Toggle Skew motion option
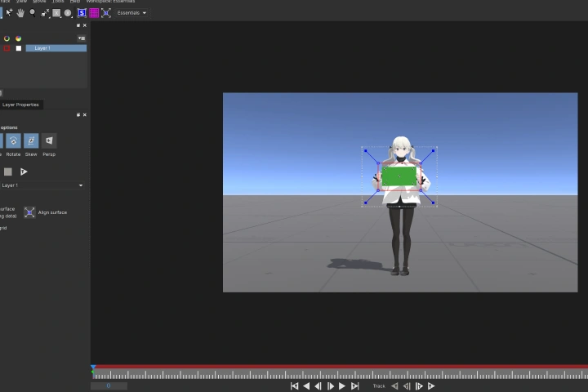 [x=31, y=140]
